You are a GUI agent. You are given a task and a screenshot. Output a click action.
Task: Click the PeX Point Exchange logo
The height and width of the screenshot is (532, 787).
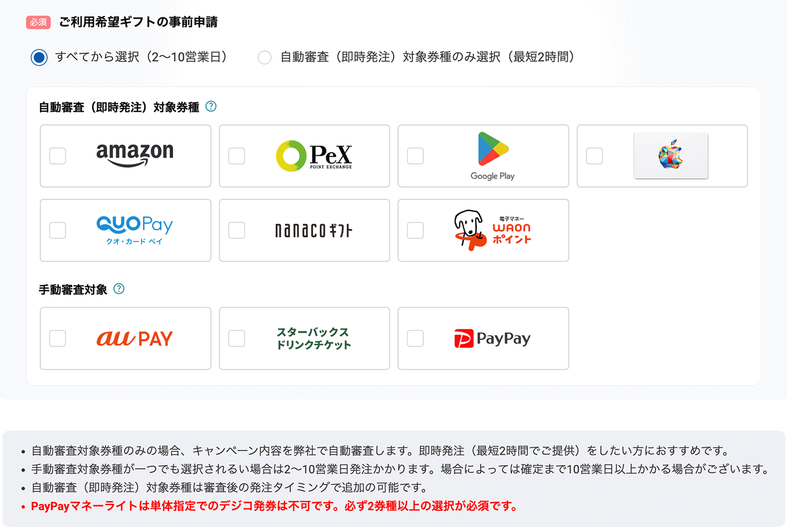[314, 156]
